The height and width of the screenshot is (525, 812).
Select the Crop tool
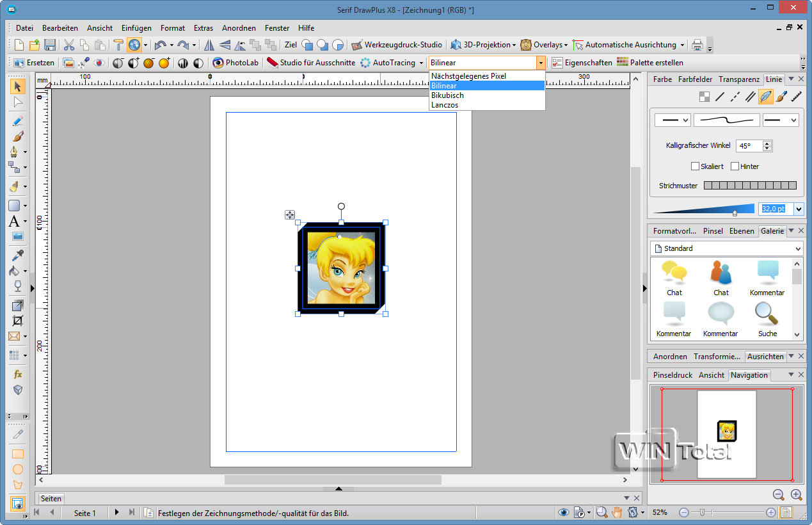[x=17, y=320]
